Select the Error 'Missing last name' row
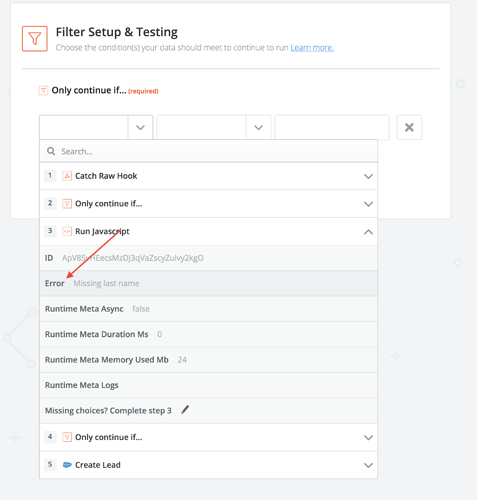477x500 pixels. click(x=209, y=283)
